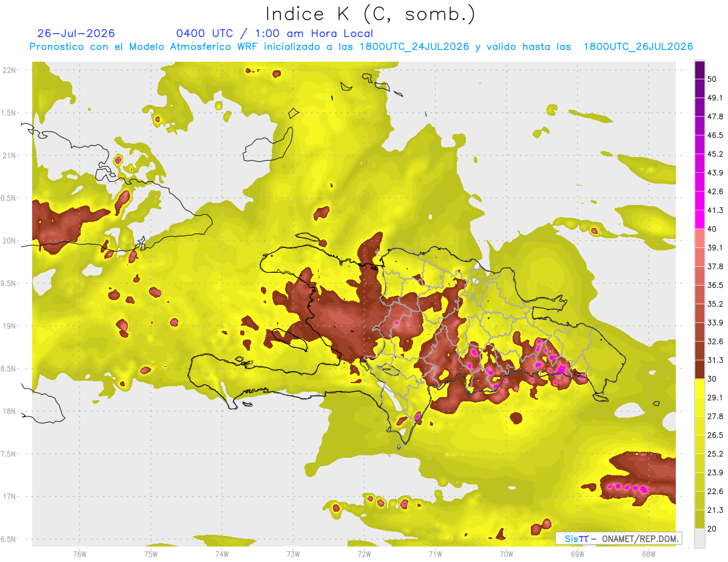
Task: Click the '70W' longitude axis label
Action: 506,554
